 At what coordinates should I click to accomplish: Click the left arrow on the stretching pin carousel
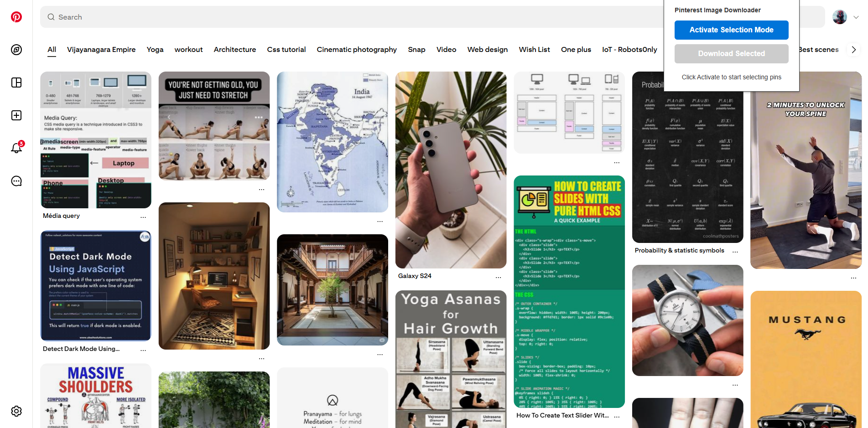(x=169, y=117)
